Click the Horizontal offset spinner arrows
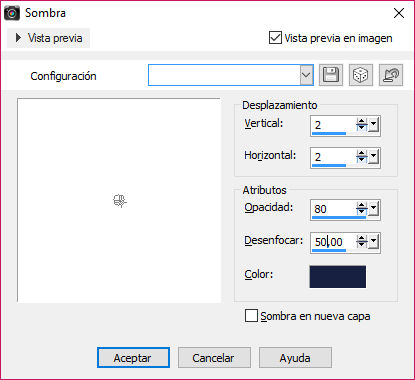The height and width of the screenshot is (380, 415). pos(361,156)
